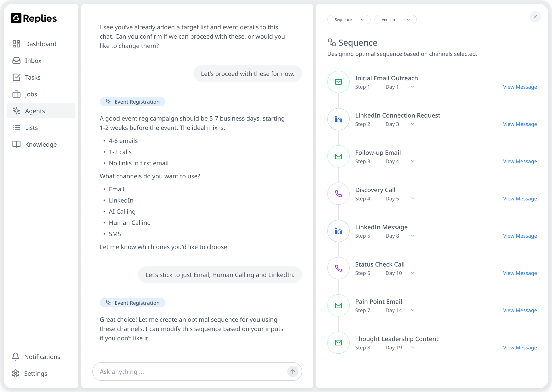Click the LinkedIn icon for LinkedIn Message step

coord(338,231)
